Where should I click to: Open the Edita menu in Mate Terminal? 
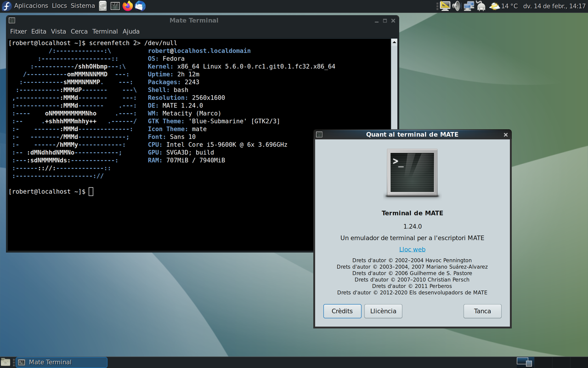tap(39, 31)
